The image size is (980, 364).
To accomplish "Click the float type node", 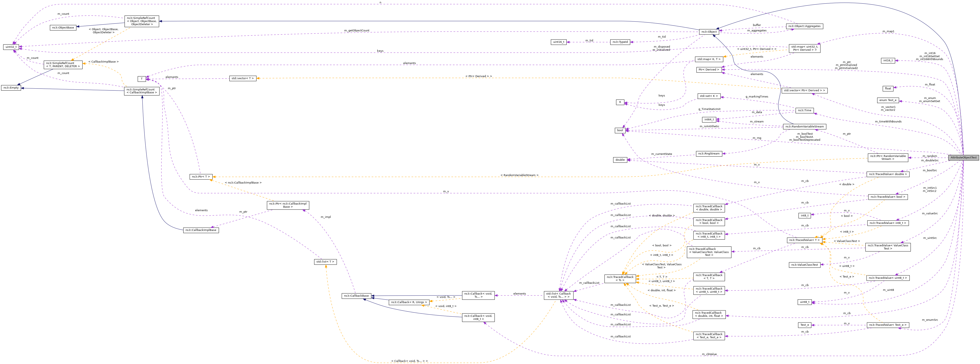I will click(888, 88).
